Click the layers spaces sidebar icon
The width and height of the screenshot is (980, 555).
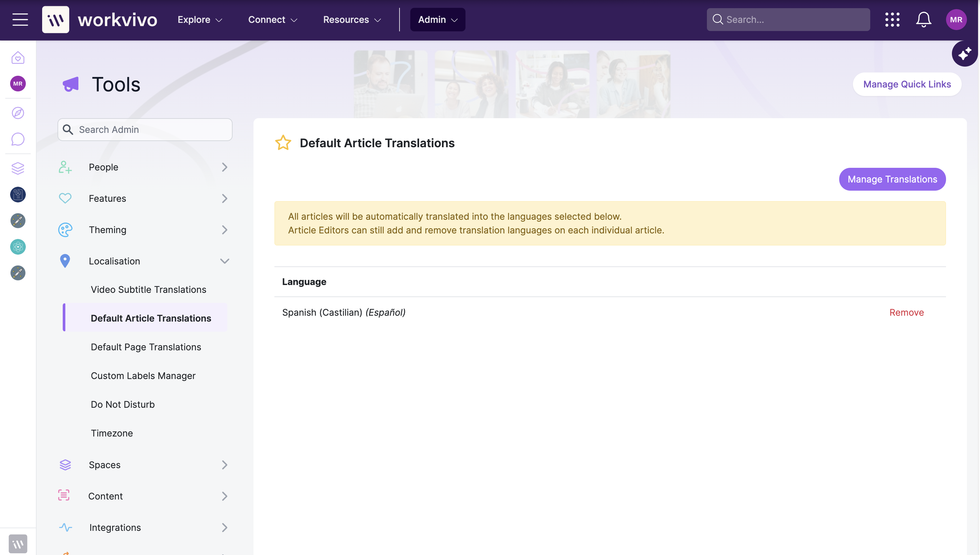18,168
